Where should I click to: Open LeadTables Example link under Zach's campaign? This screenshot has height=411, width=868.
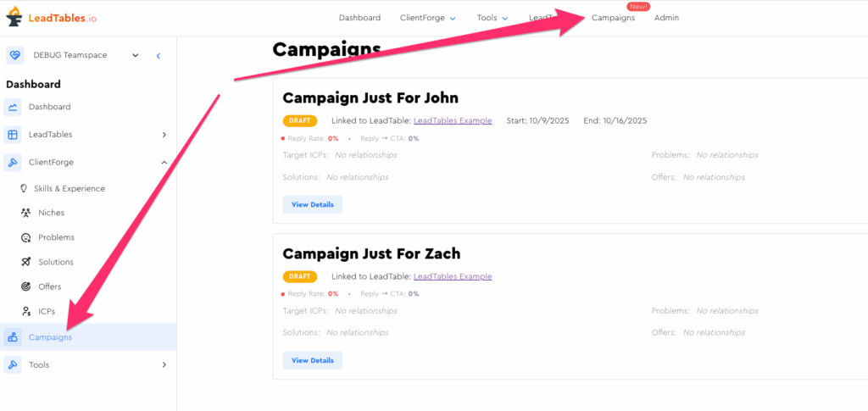pyautogui.click(x=453, y=276)
